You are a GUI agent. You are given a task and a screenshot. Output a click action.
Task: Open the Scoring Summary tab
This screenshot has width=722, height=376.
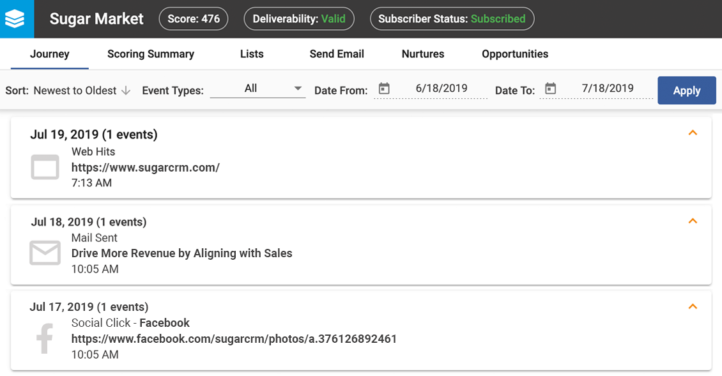151,54
